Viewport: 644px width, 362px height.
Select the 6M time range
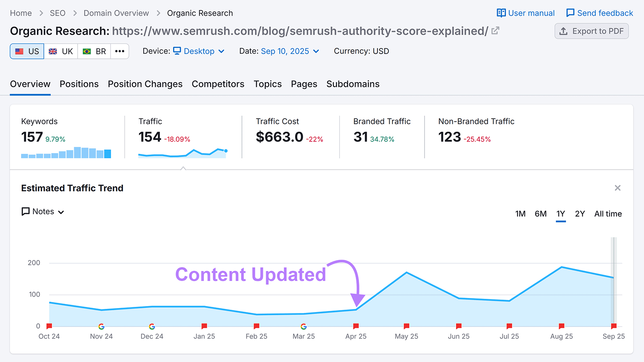coord(541,214)
